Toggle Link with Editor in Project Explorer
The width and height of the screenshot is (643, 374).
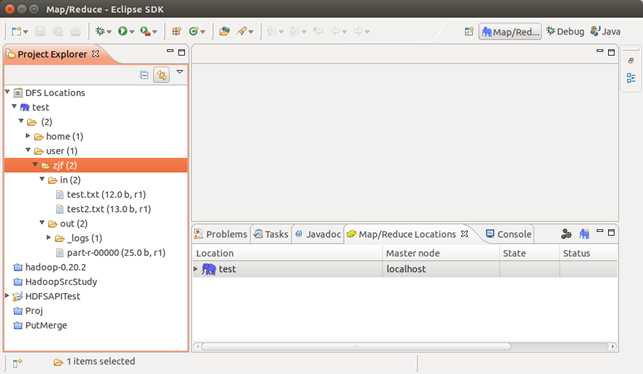click(162, 75)
